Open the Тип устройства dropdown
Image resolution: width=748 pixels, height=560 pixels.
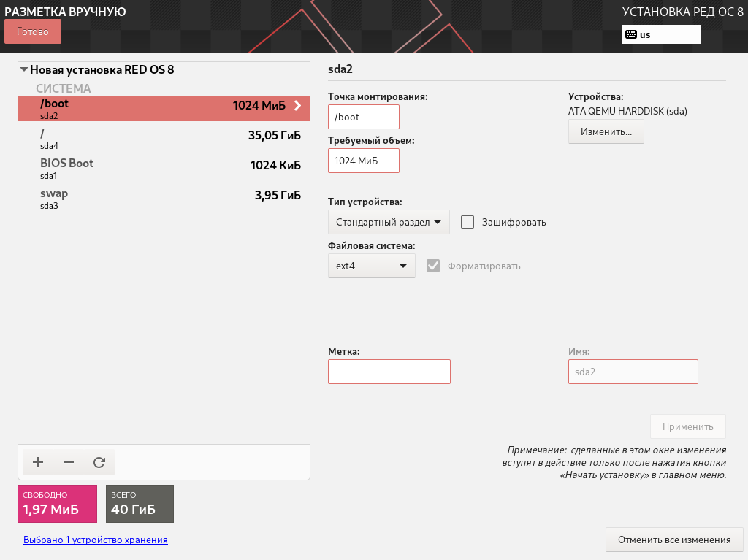point(389,222)
